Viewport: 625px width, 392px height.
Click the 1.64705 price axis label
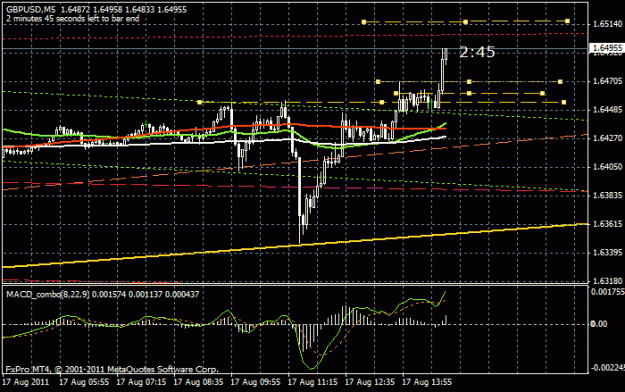(x=607, y=81)
